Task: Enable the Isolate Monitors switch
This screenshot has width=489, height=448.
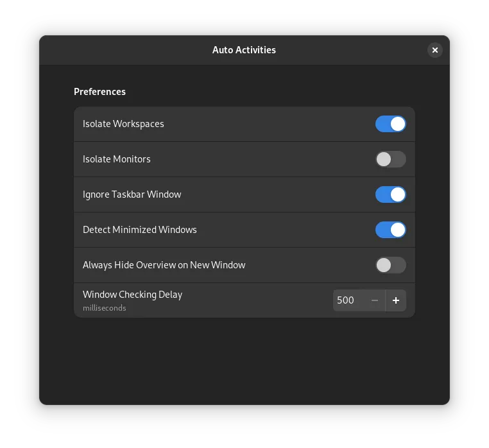Action: (391, 159)
